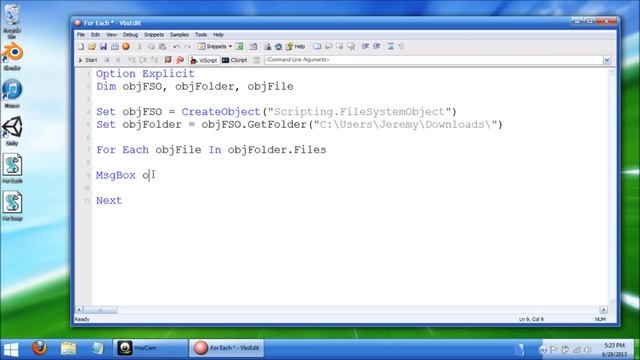Image resolution: width=640 pixels, height=360 pixels.
Task: Open the For Each script file on desktop
Action: pos(12,168)
